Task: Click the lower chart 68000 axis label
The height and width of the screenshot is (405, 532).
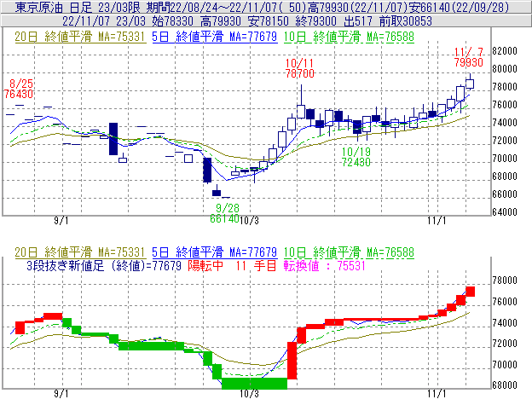Action: (x=505, y=385)
